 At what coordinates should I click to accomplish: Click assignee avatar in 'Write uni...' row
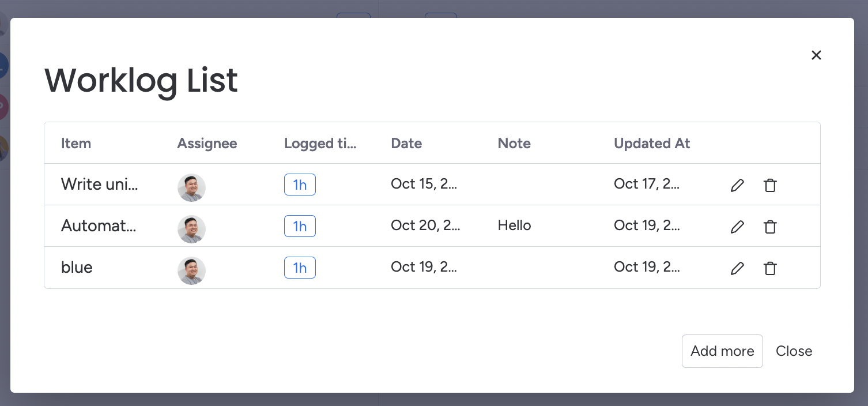point(191,187)
